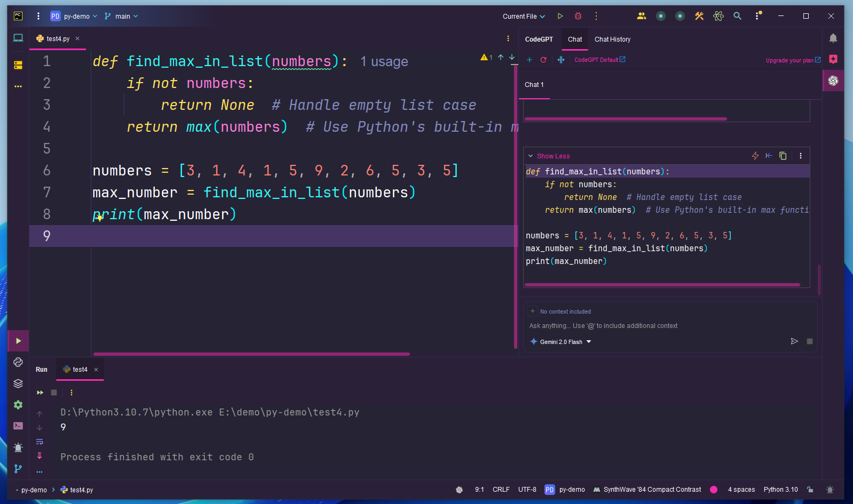Switch to the Chat History tab
Image resolution: width=853 pixels, height=504 pixels.
(x=612, y=39)
